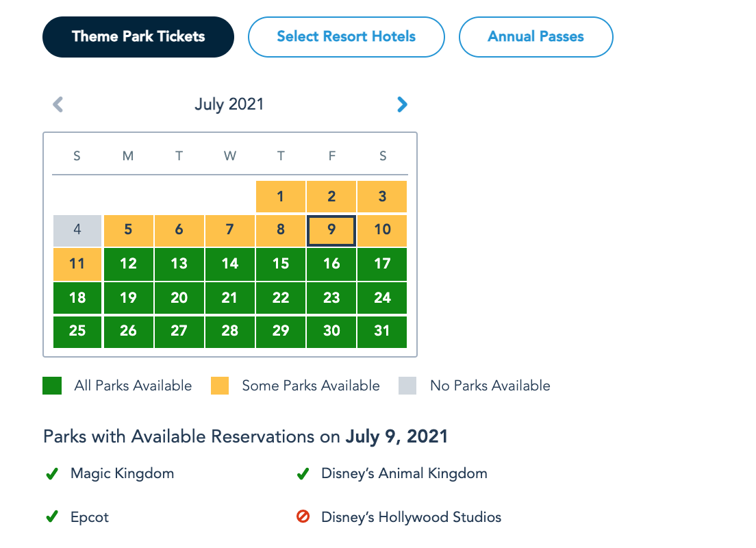
Task: Pick July 12 on the calendar
Action: 128,264
